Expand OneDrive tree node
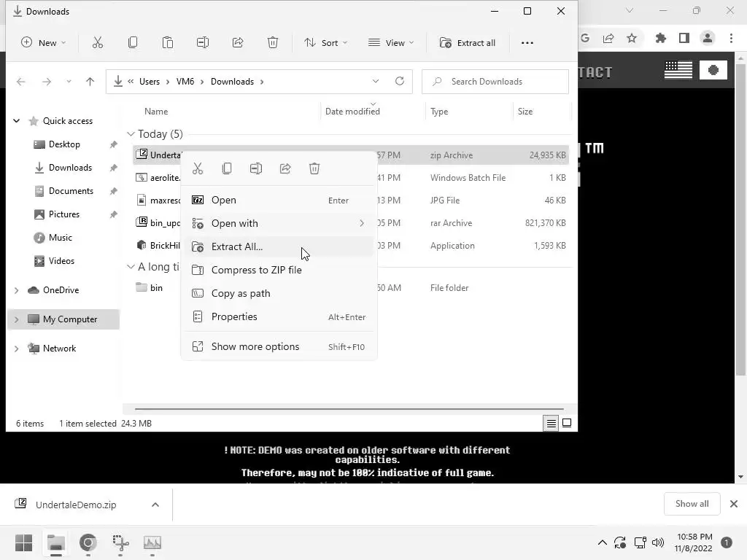This screenshot has height=560, width=747. 17,290
